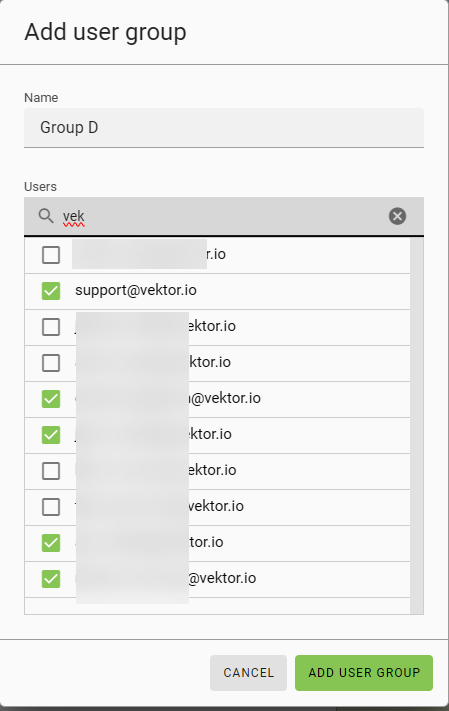Check the fourth user row checkbox
Viewport: 449px width, 711px height.
[x=51, y=363]
